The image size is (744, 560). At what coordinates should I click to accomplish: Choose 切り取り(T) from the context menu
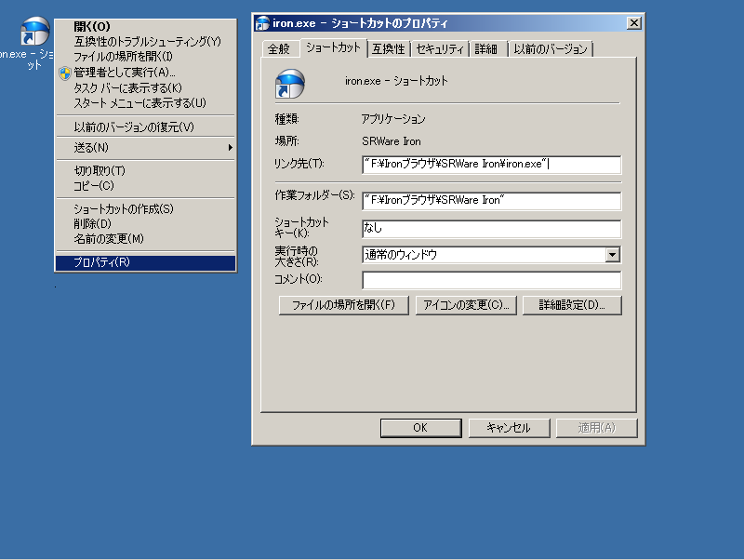click(146, 170)
